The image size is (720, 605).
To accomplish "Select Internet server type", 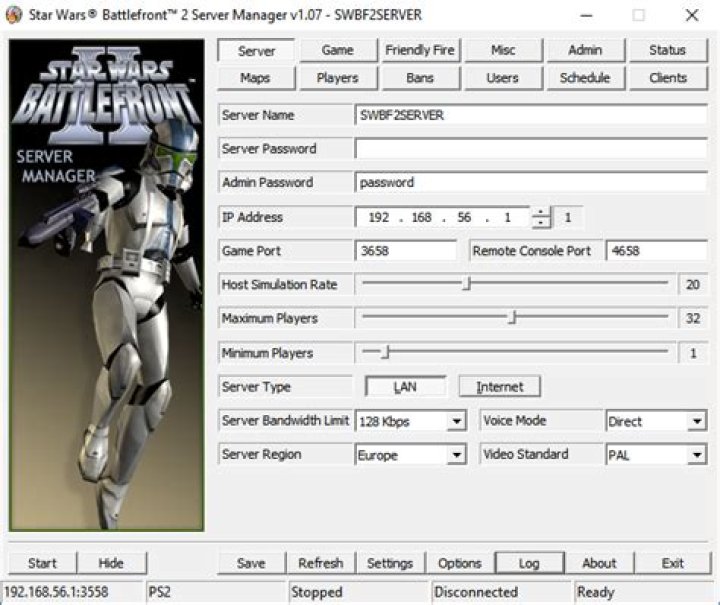I will tap(499, 387).
